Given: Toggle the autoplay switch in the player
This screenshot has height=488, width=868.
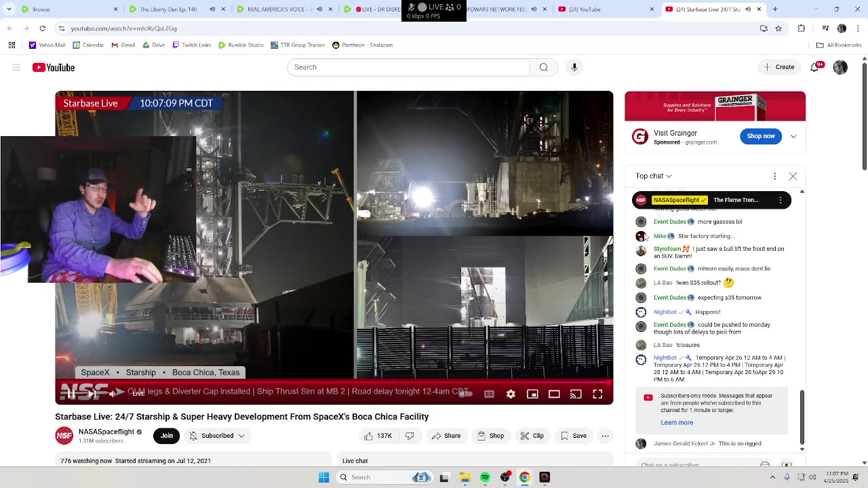Looking at the screenshot, I should (464, 394).
